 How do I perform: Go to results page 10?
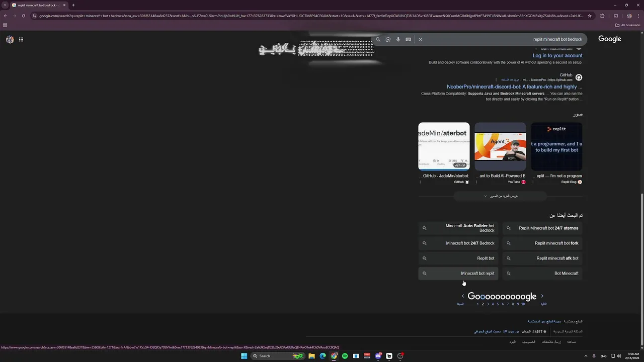tap(523, 304)
